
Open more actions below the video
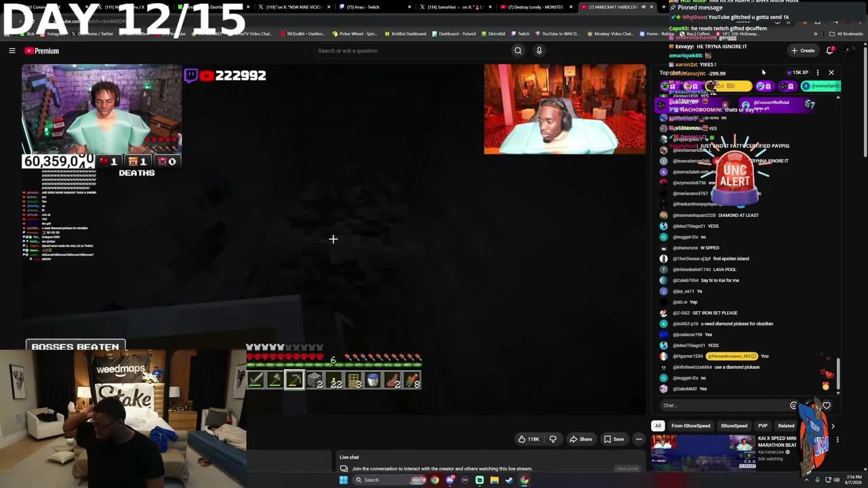click(639, 439)
